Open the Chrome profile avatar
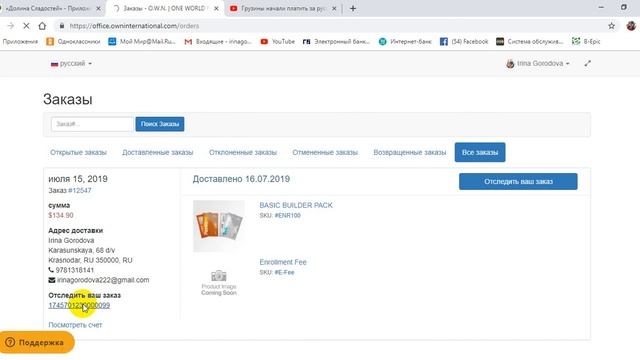The height and width of the screenshot is (360, 640). point(631,26)
